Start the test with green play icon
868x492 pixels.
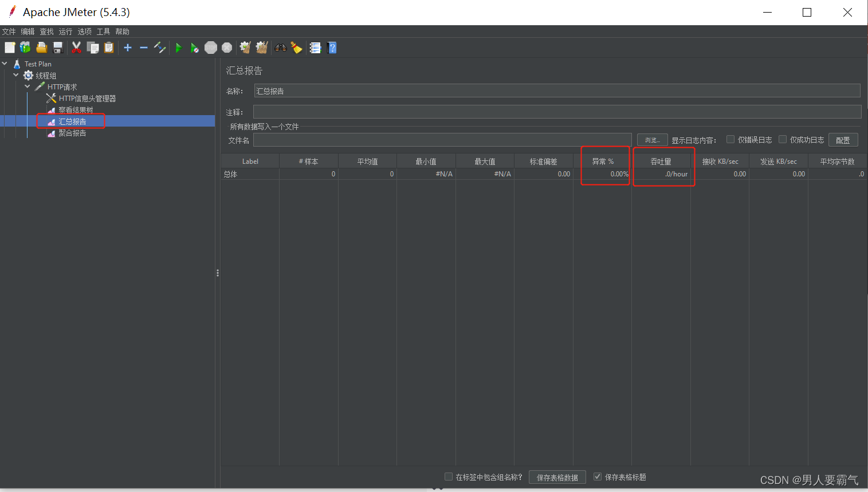[178, 48]
